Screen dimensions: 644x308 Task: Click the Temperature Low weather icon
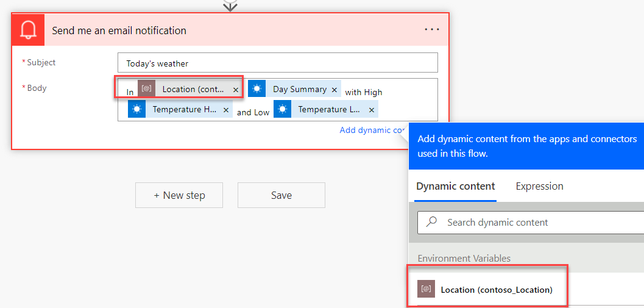coord(282,109)
